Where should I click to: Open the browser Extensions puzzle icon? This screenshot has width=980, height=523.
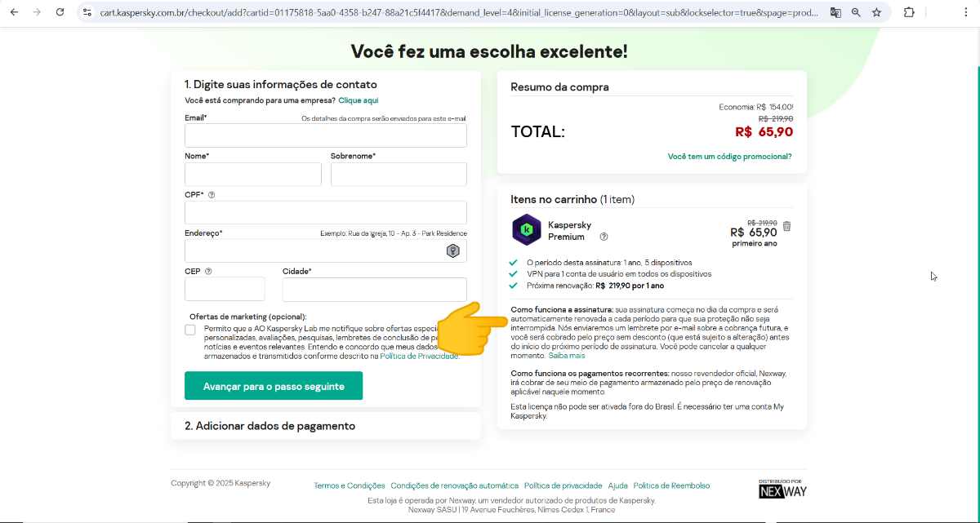tap(909, 12)
